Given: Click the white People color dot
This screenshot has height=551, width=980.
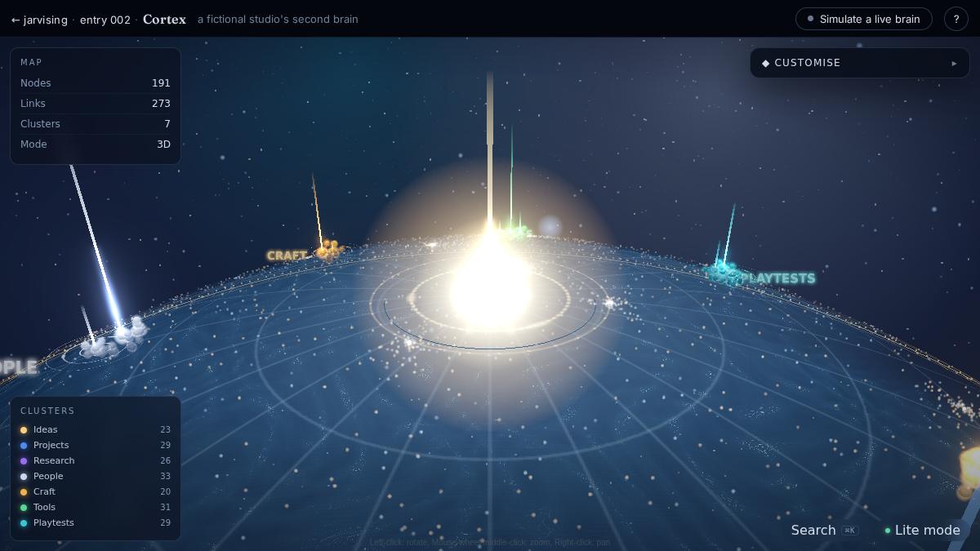Looking at the screenshot, I should point(24,477).
